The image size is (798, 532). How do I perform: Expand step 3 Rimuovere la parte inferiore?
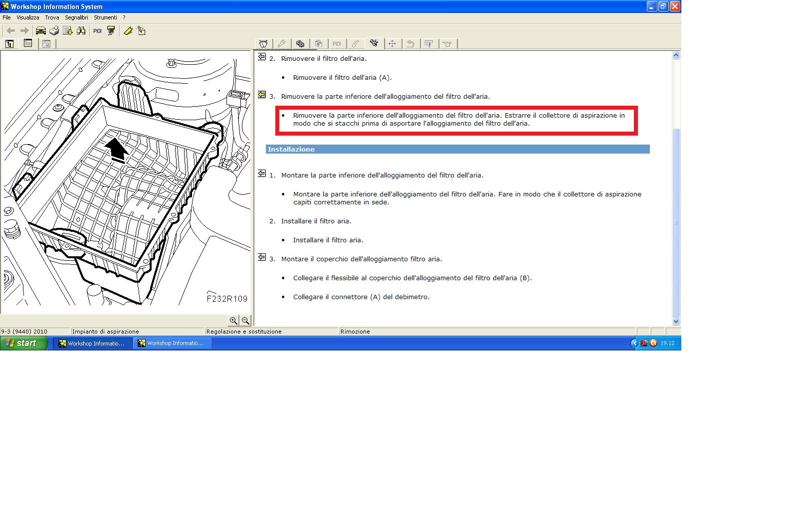point(262,95)
